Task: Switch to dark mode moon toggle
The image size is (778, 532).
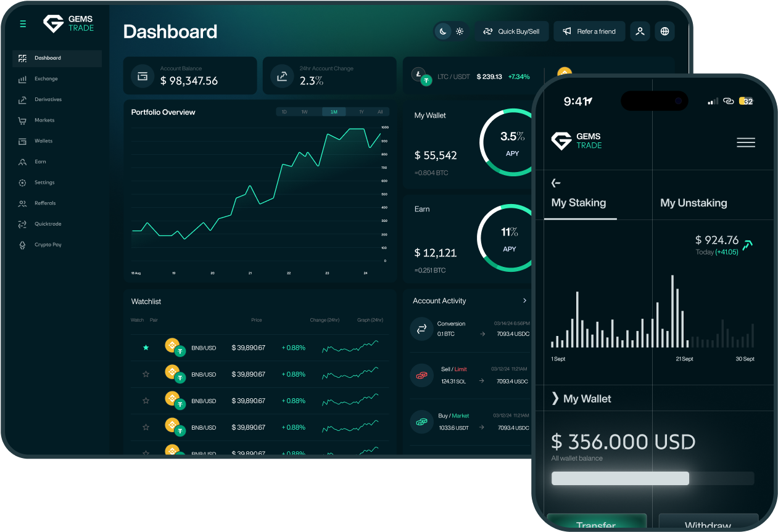Action: tap(443, 31)
